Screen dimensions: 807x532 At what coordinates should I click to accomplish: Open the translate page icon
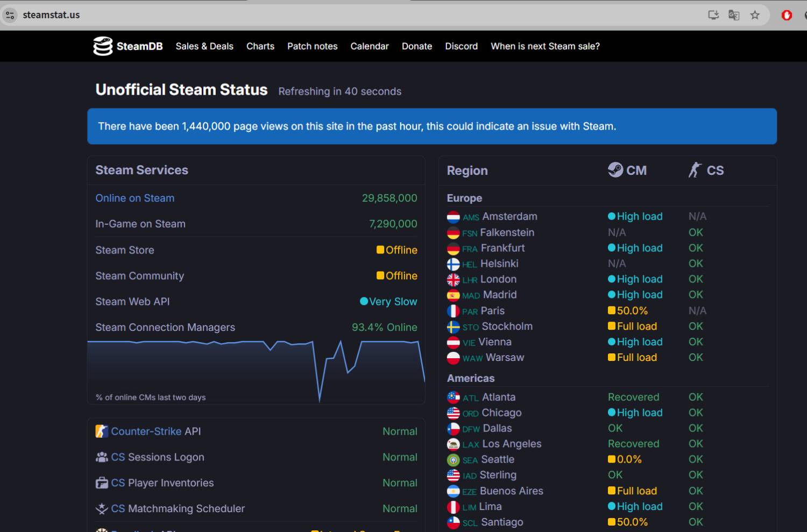734,15
